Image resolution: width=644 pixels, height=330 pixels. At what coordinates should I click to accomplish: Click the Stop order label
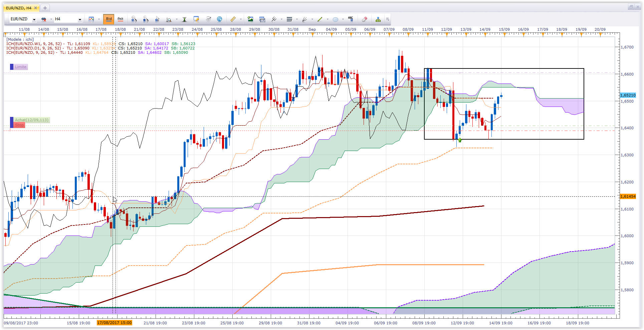click(x=19, y=125)
